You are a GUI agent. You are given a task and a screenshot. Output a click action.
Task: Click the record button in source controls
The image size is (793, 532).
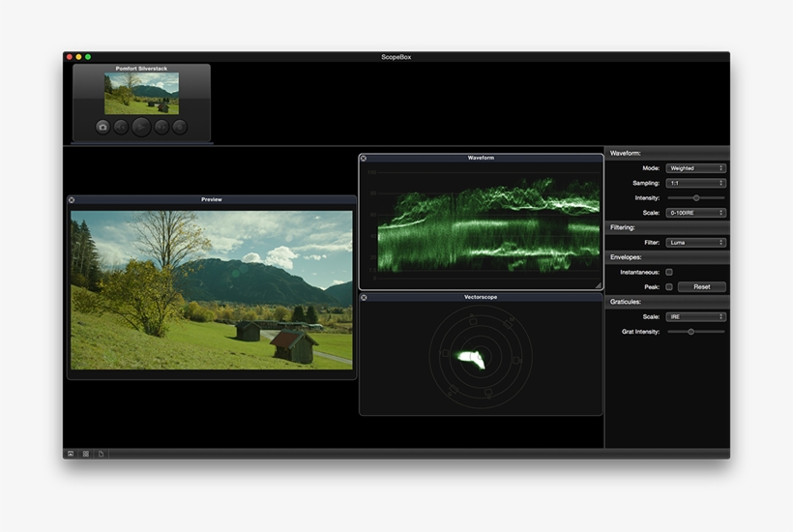(x=180, y=127)
